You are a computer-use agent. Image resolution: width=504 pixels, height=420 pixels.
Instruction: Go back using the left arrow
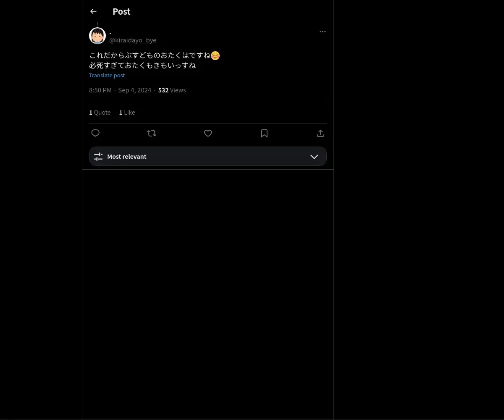93,12
